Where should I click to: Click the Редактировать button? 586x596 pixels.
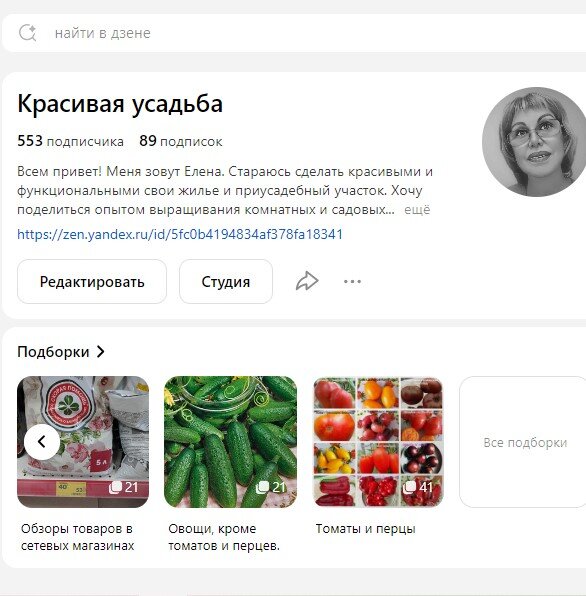tap(92, 282)
